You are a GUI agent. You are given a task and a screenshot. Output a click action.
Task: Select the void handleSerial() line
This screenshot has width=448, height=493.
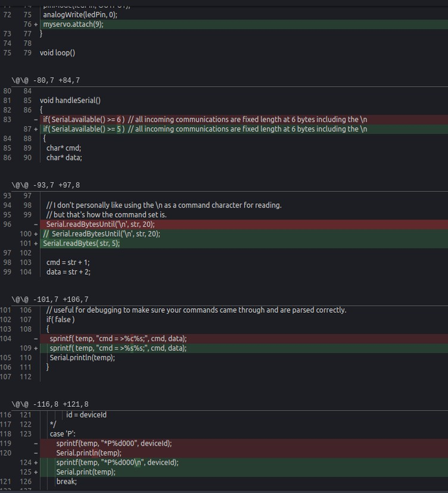coord(70,101)
